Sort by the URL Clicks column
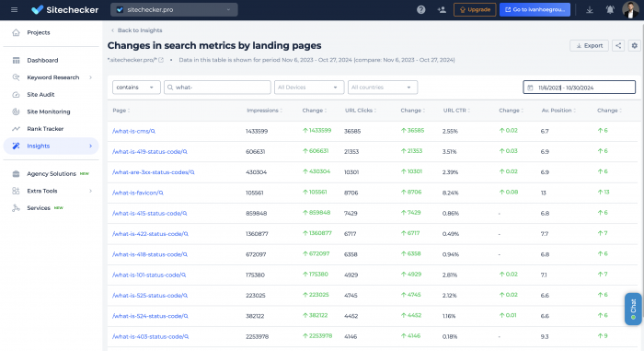 pos(361,111)
